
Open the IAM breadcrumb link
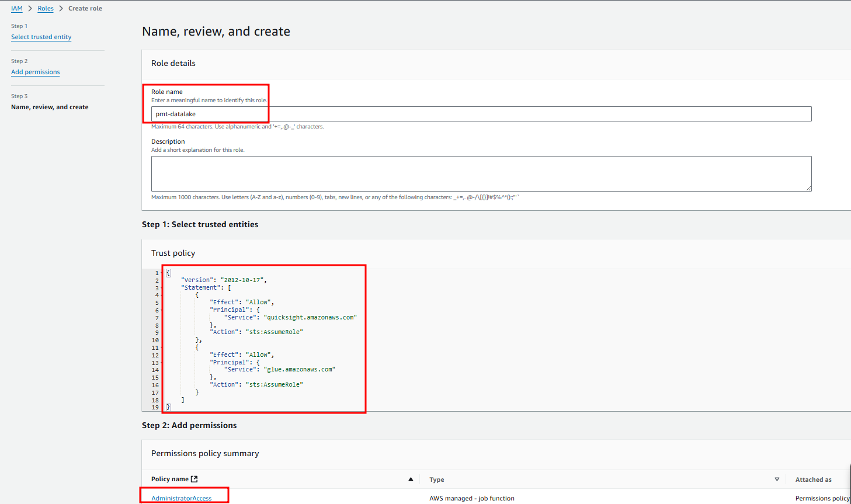click(x=16, y=8)
